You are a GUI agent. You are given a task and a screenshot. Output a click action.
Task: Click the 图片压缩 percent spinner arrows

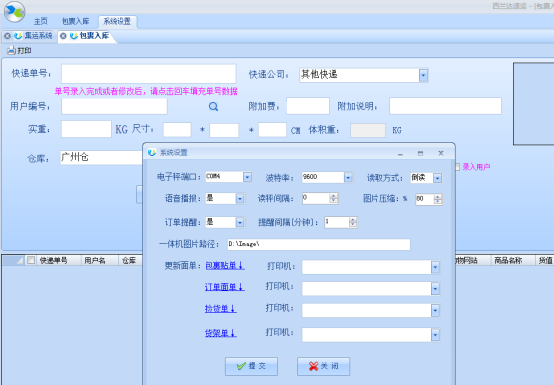(437, 199)
